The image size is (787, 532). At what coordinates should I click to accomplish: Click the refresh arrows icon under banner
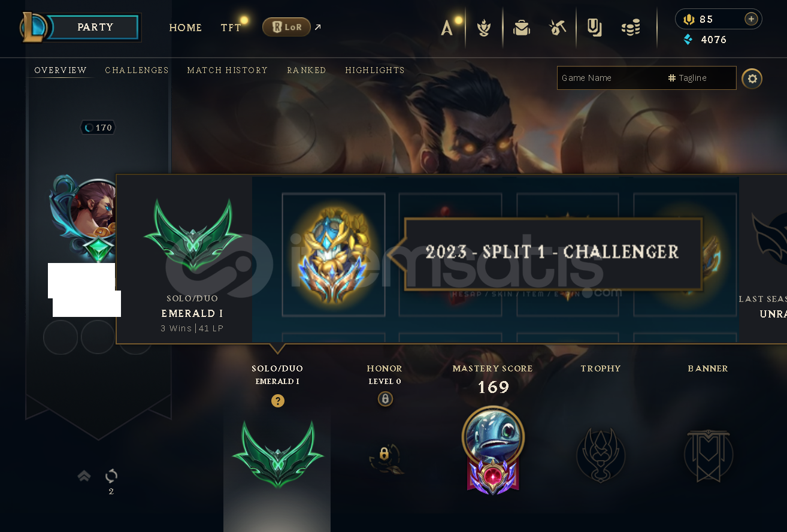(111, 476)
